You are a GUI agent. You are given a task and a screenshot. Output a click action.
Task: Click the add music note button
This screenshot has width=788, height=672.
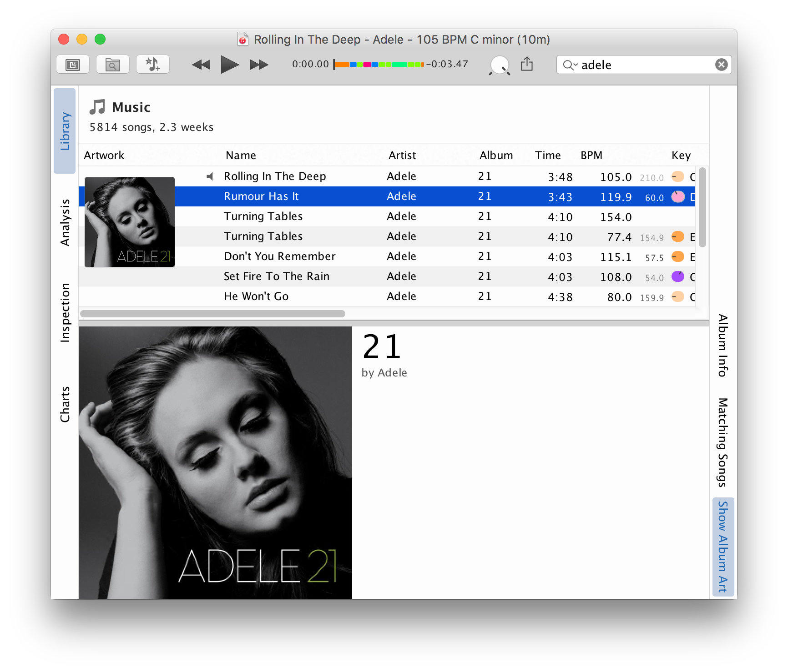(x=152, y=65)
